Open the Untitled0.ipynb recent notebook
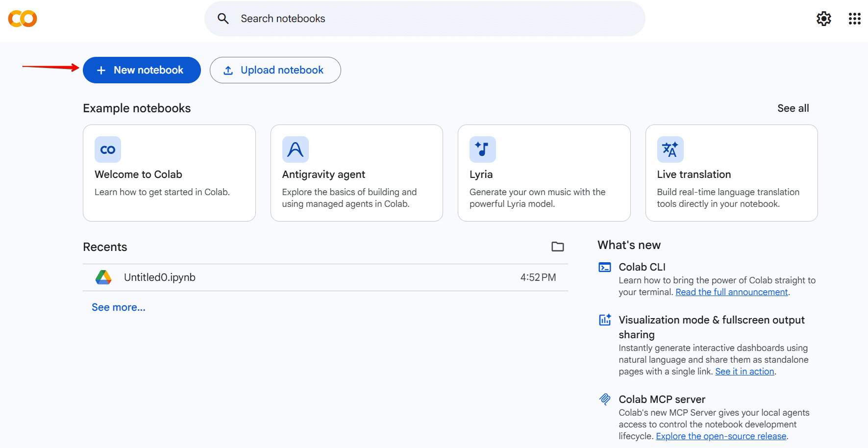This screenshot has width=868, height=448. point(160,277)
